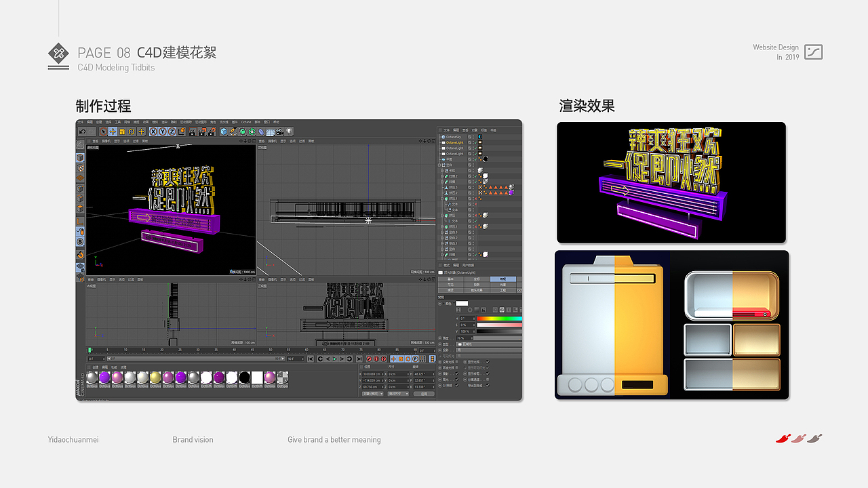Render the active view
This screenshot has width=868, height=488.
click(193, 131)
